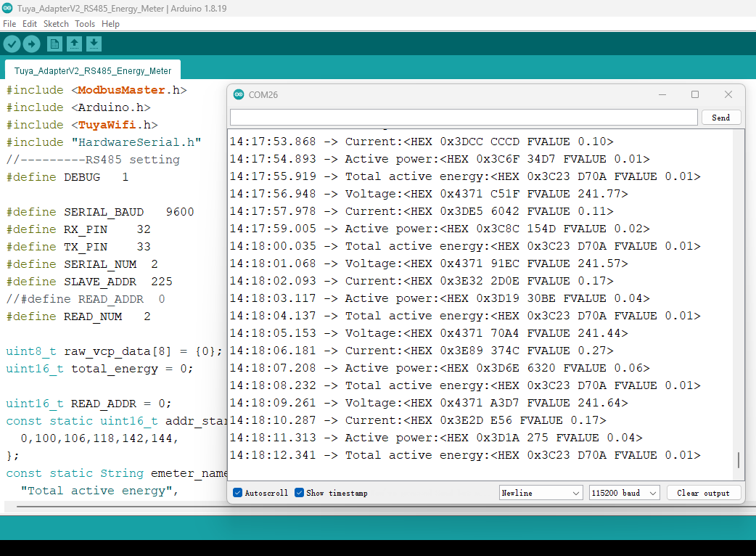Click the Save sketch down-arrow icon
This screenshot has height=556, width=756.
click(94, 44)
